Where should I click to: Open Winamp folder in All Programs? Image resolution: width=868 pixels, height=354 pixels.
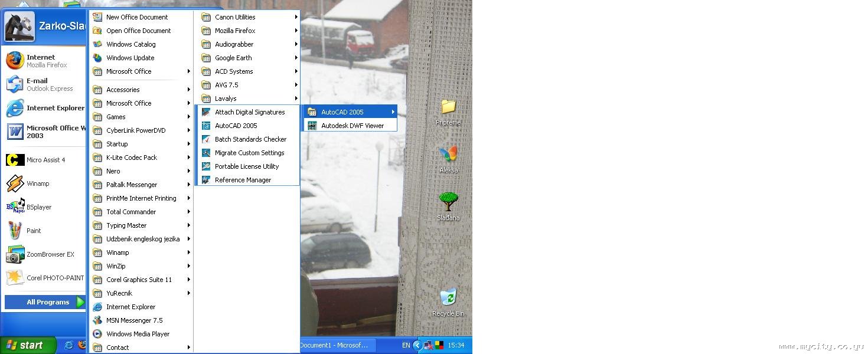pyautogui.click(x=142, y=253)
